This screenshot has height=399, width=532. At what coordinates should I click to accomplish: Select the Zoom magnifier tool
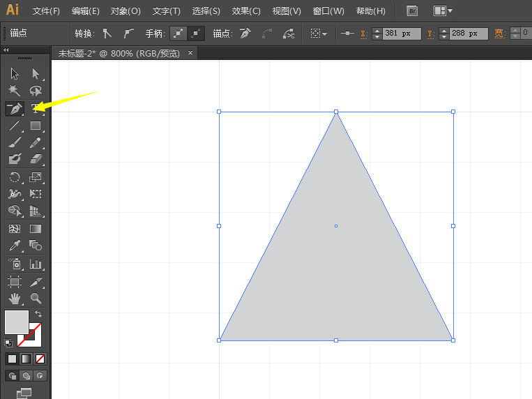(36, 299)
